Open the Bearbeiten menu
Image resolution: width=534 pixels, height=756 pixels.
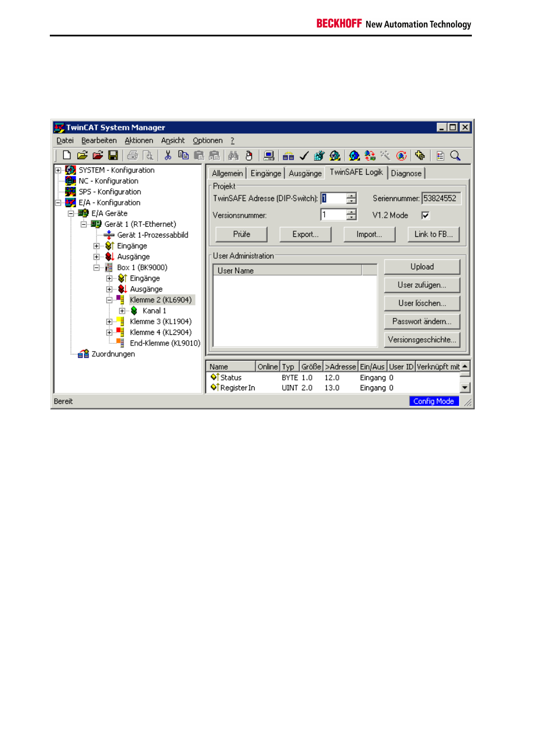[x=99, y=141]
